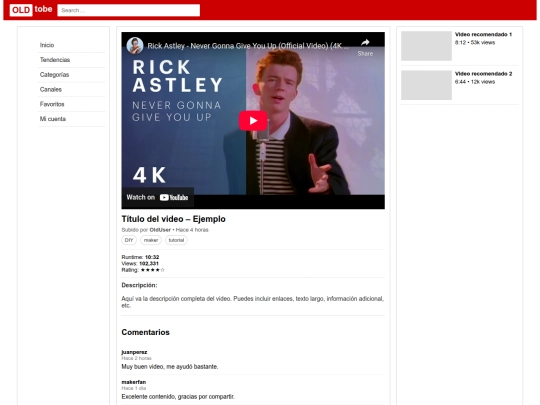Click the 6:44 • 12k views text
540x405 pixels.
point(475,82)
